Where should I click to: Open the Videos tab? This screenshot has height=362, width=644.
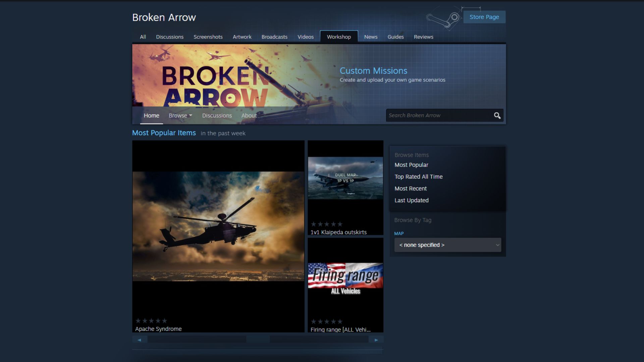coord(306,37)
